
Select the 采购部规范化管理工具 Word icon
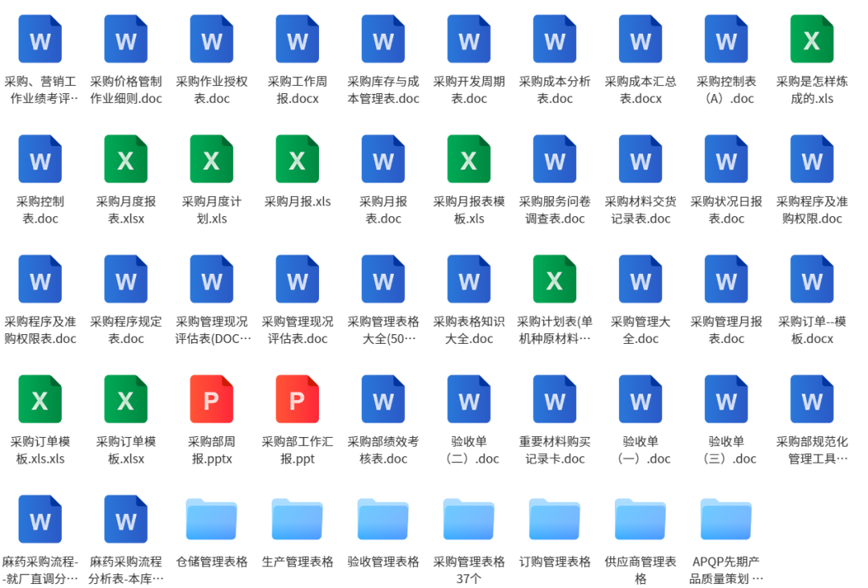[812, 398]
